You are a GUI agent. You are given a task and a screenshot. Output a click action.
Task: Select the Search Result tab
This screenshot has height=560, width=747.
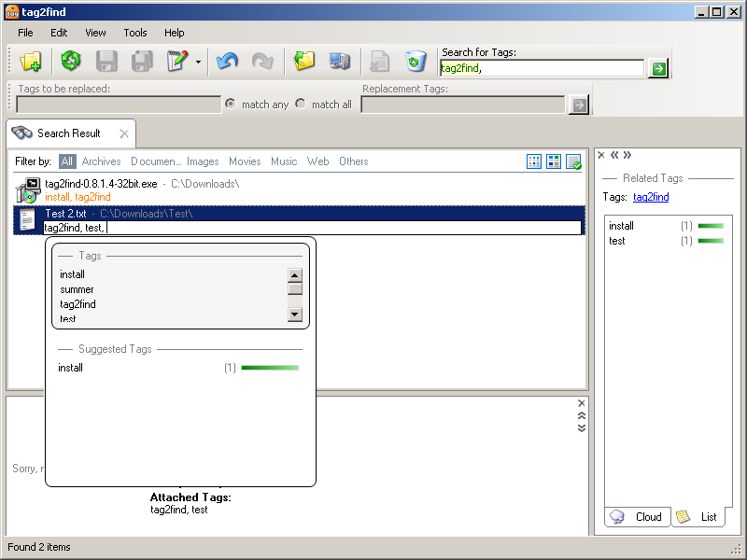[x=69, y=133]
